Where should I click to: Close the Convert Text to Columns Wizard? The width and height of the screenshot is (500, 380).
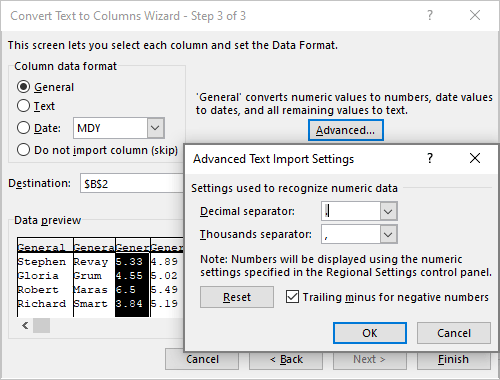(x=475, y=15)
